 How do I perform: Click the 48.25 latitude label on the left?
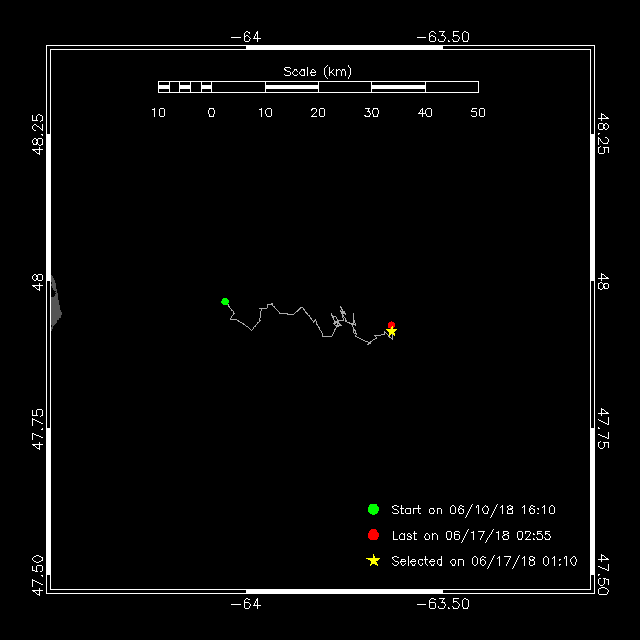pos(38,134)
